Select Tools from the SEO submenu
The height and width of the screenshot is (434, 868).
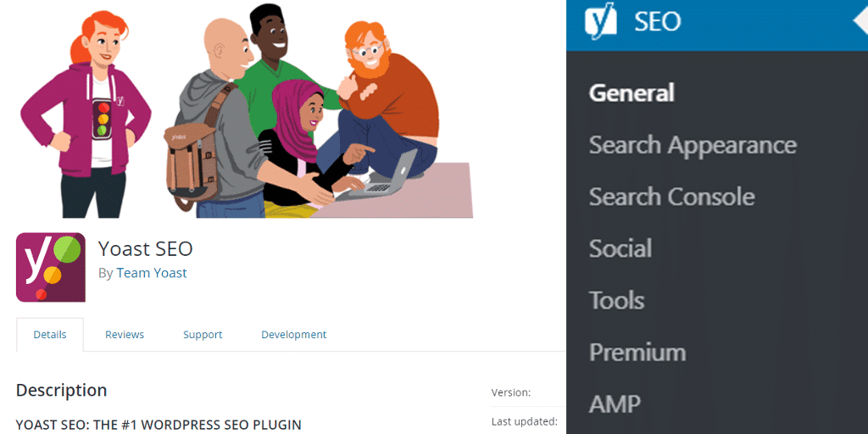tap(616, 300)
